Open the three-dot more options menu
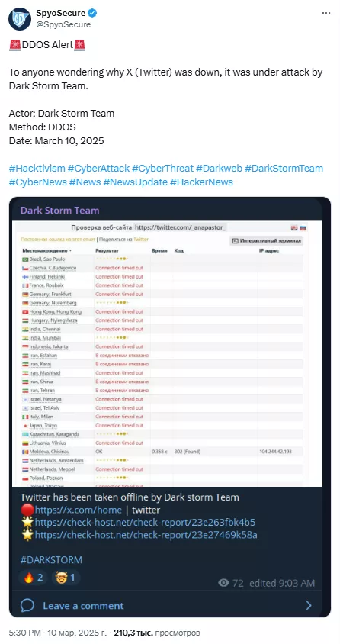 [x=326, y=14]
